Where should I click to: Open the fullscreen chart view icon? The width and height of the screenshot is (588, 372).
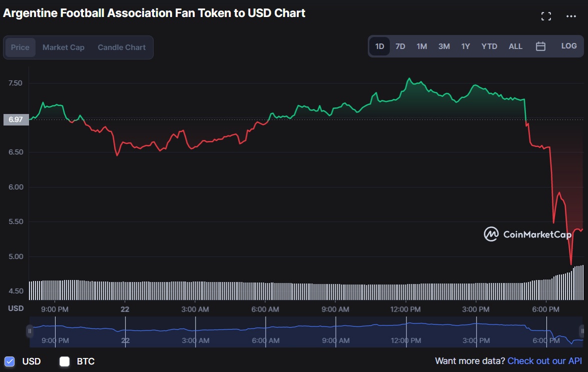(546, 16)
